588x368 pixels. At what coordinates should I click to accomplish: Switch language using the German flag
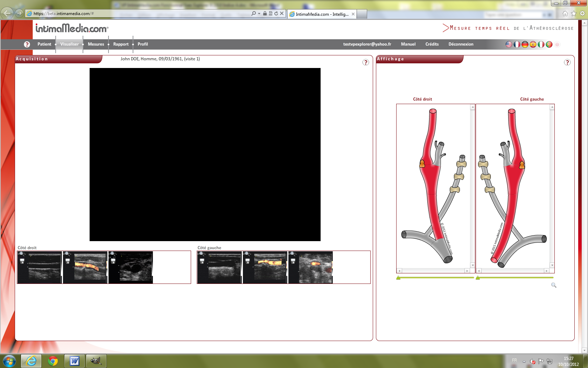525,45
